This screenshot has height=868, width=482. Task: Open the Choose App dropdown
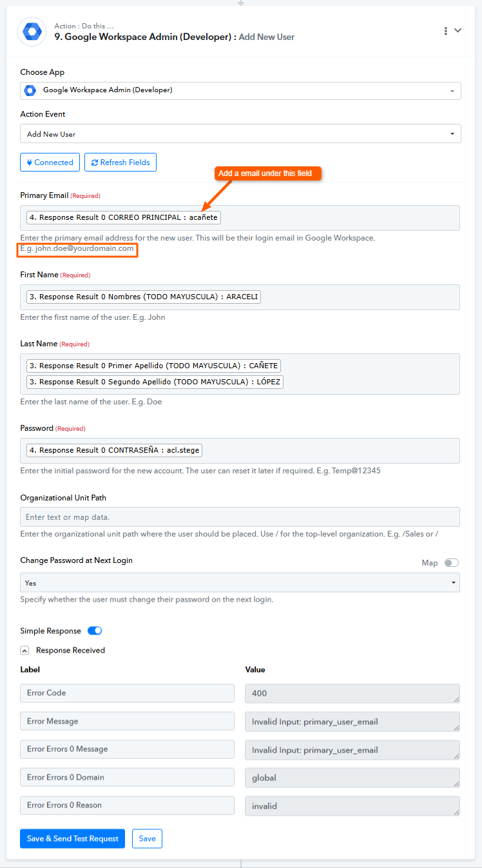(x=240, y=90)
